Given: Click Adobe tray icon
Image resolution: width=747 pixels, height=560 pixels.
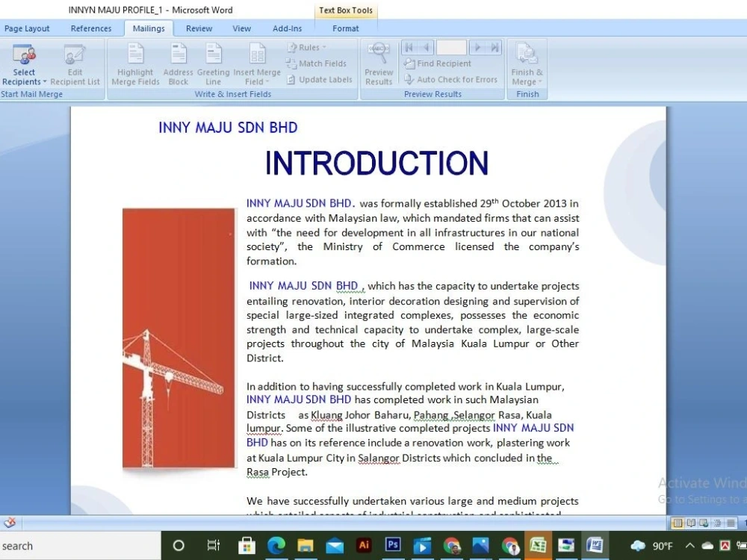Looking at the screenshot, I should (x=725, y=546).
